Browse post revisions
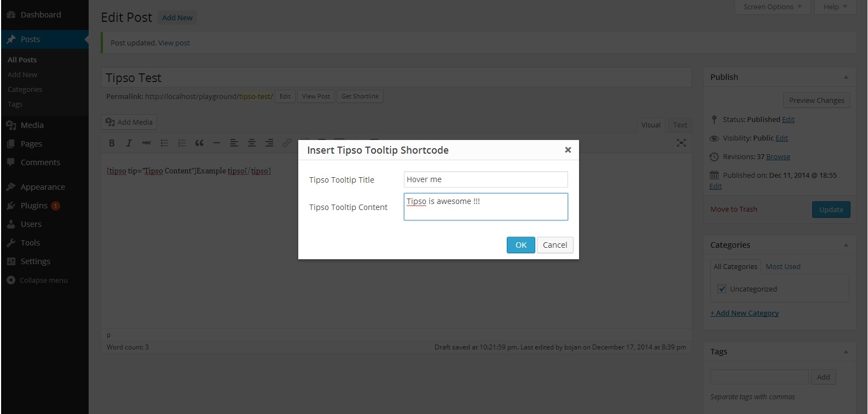 tap(778, 156)
